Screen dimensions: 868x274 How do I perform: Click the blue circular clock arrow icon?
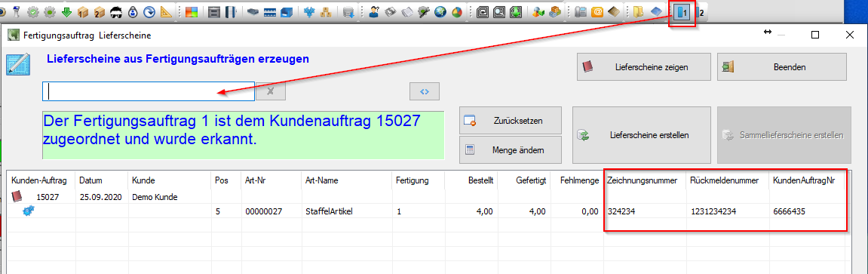pyautogui.click(x=149, y=11)
